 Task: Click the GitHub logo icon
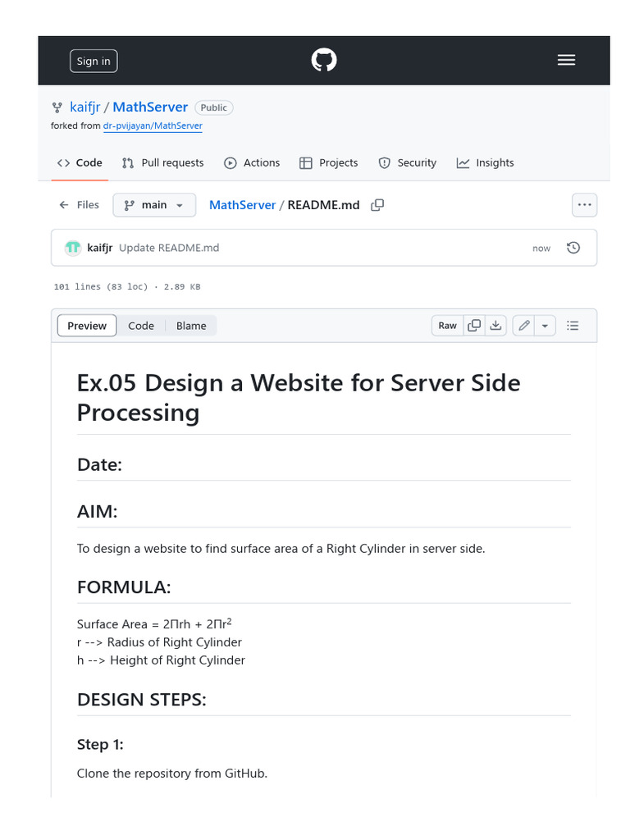pyautogui.click(x=324, y=61)
